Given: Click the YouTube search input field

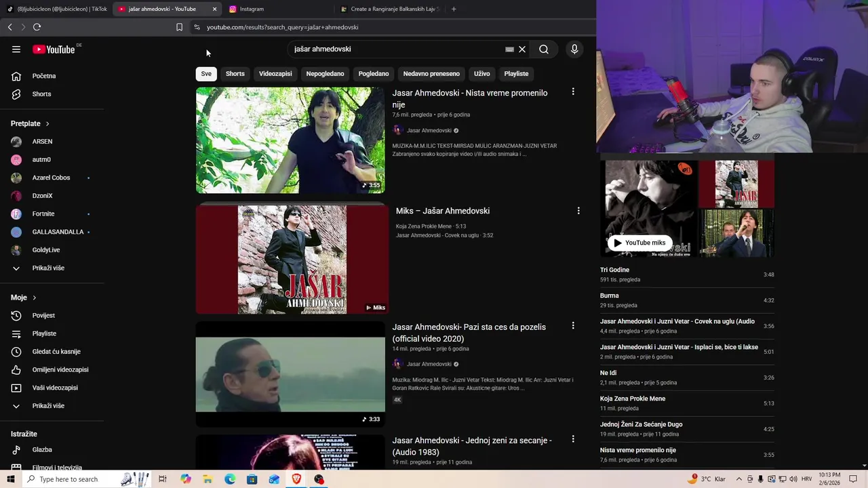Looking at the screenshot, I should tap(397, 49).
